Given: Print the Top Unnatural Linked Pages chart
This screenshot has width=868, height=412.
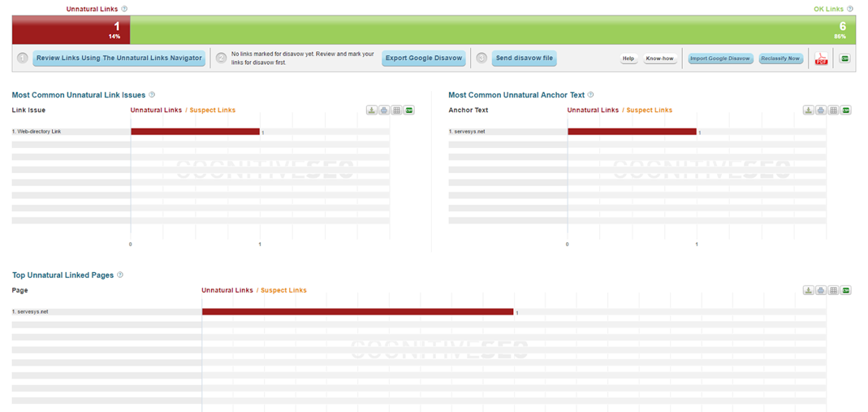Looking at the screenshot, I should pos(821,290).
